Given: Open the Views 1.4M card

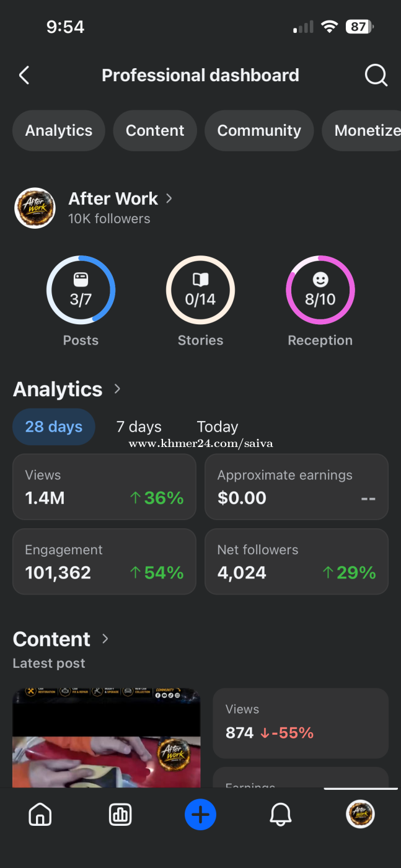Looking at the screenshot, I should click(x=104, y=487).
